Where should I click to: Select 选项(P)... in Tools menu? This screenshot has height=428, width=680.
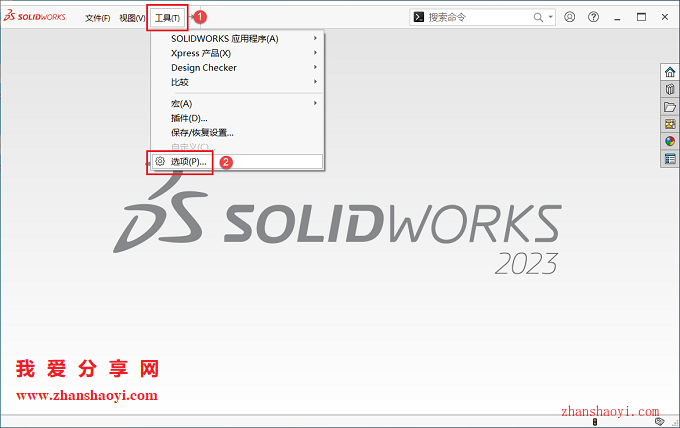[237, 161]
